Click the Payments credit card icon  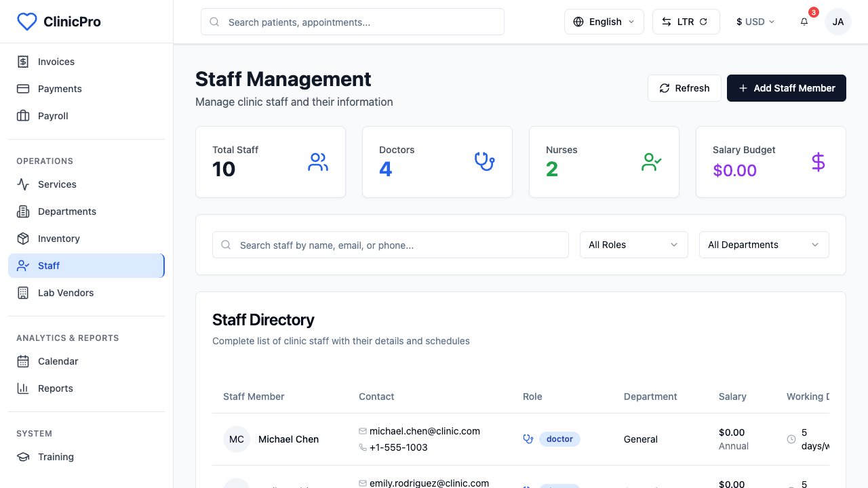[23, 89]
